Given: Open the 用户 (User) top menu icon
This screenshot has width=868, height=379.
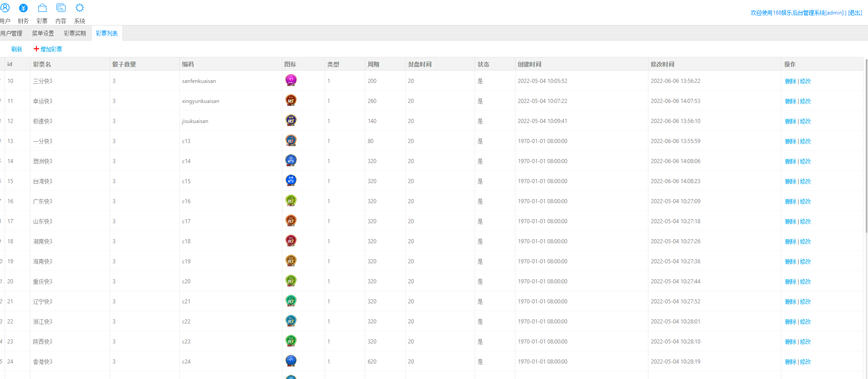Looking at the screenshot, I should click(x=5, y=8).
